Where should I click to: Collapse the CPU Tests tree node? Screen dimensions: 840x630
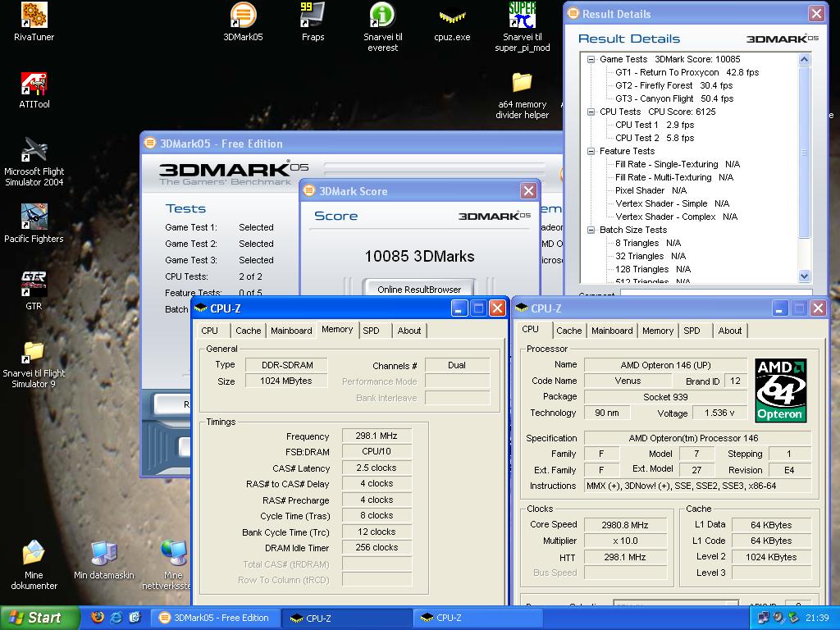coord(591,112)
